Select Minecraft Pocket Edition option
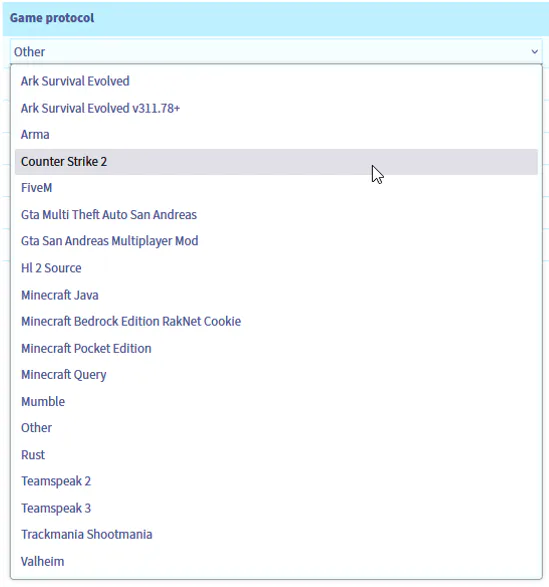 (x=276, y=349)
